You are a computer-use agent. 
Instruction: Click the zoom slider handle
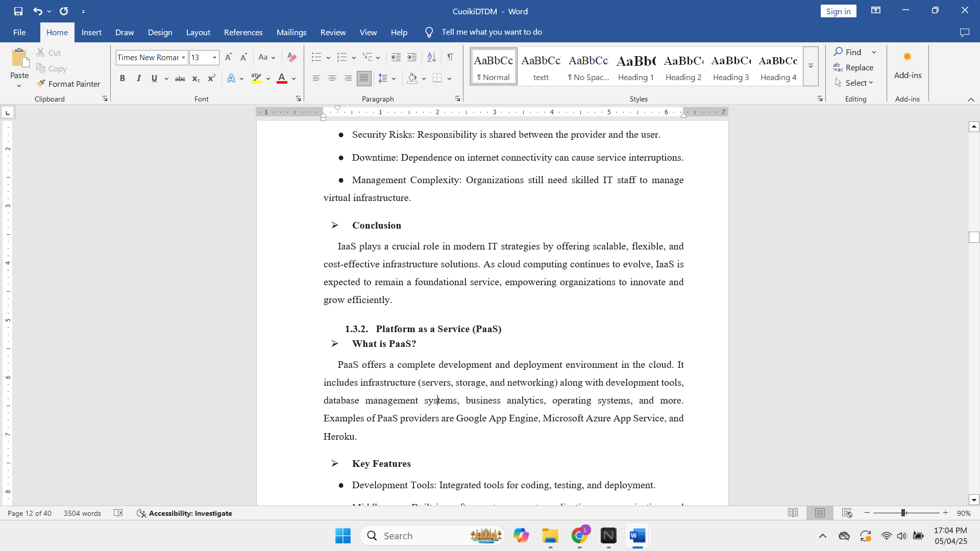point(903,513)
